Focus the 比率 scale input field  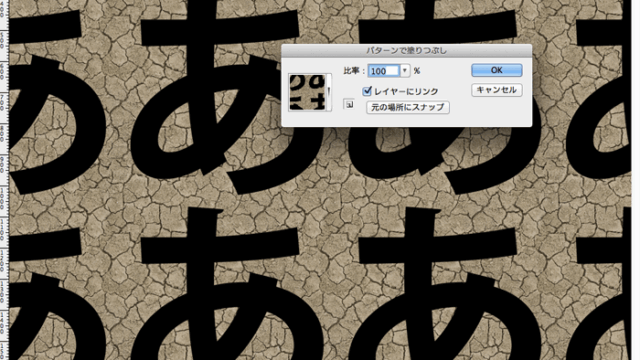(384, 71)
